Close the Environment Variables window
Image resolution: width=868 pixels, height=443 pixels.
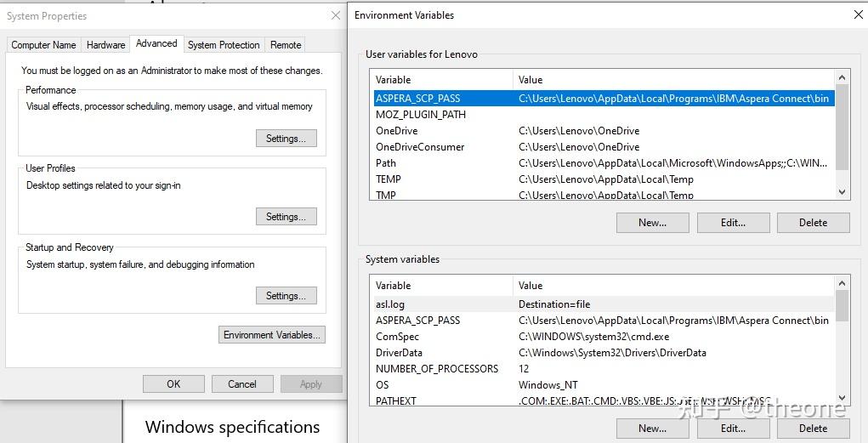click(857, 14)
